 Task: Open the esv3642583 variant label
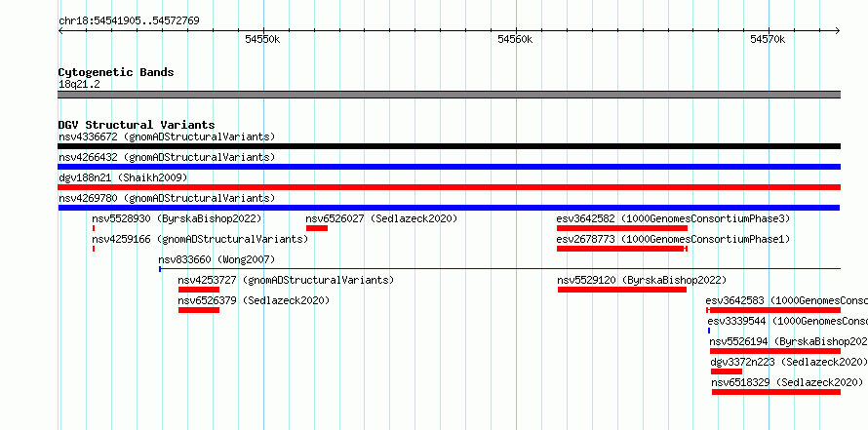pyautogui.click(x=787, y=300)
